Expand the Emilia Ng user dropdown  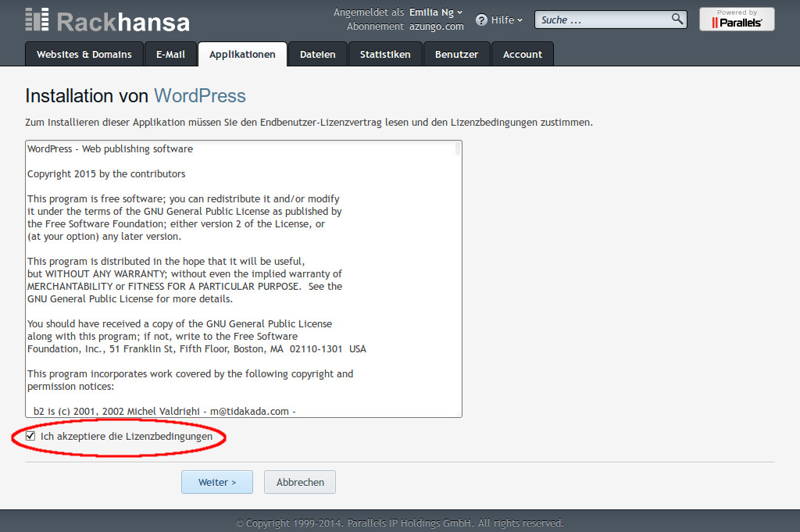pos(436,12)
